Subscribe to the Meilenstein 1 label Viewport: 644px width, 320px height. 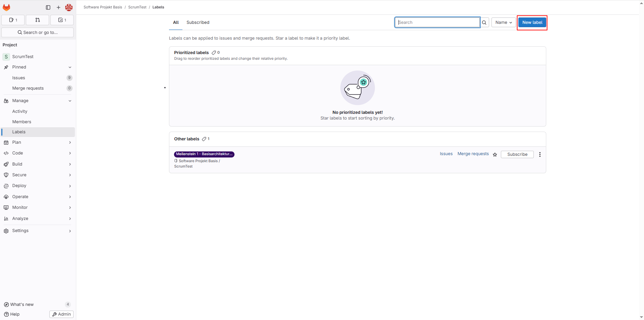click(517, 154)
